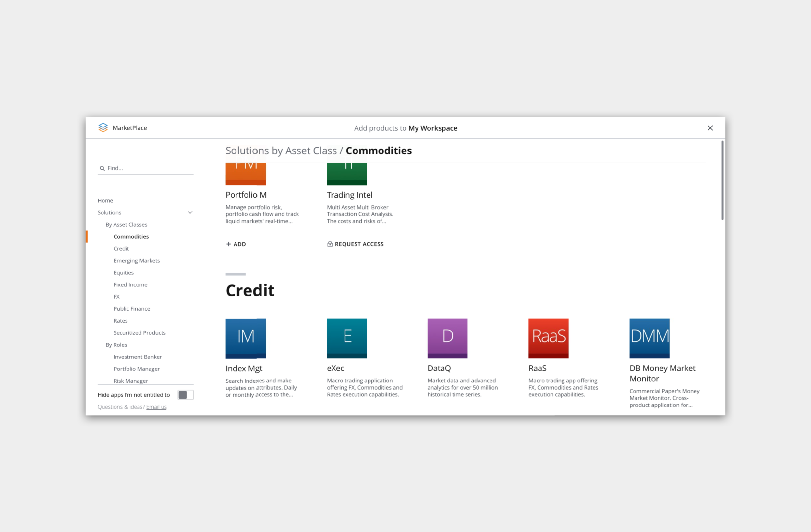Click the MarketPlace stacked layers logo
811x532 pixels.
(103, 127)
